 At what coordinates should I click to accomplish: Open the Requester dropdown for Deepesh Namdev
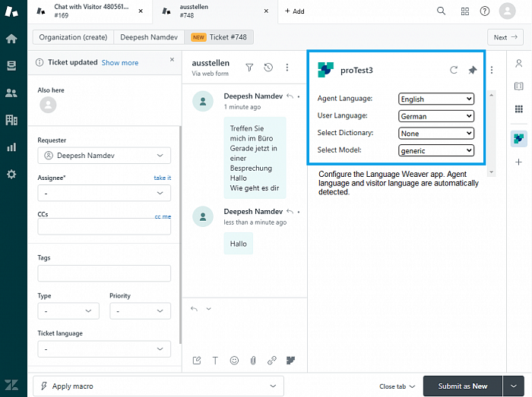[104, 156]
